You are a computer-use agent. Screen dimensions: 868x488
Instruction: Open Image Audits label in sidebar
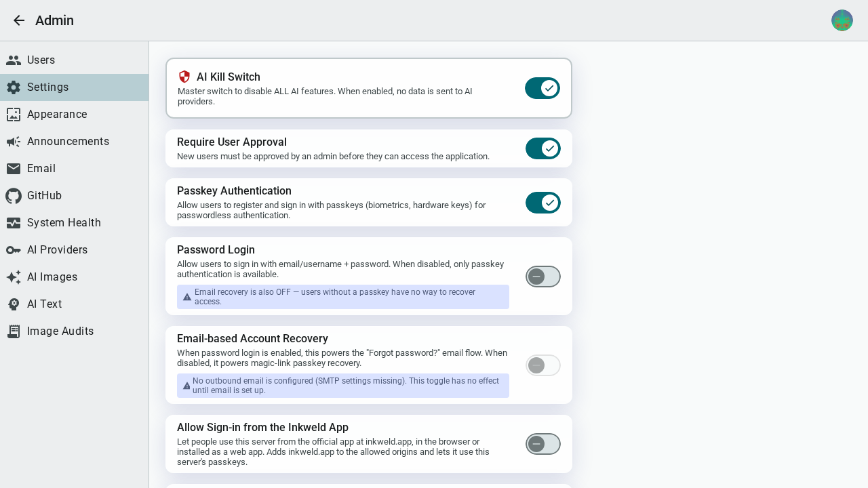pos(60,331)
